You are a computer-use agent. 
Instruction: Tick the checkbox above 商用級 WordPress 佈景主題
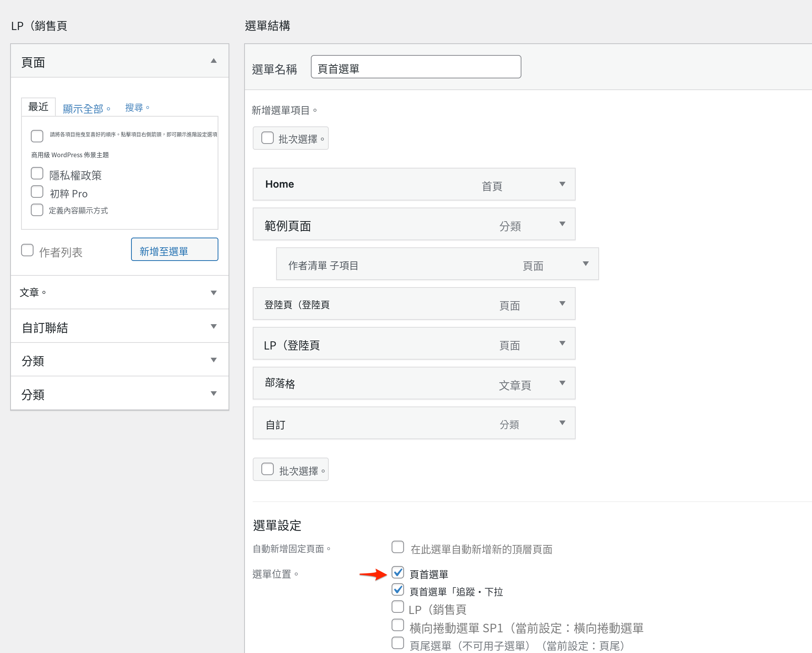pos(37,136)
